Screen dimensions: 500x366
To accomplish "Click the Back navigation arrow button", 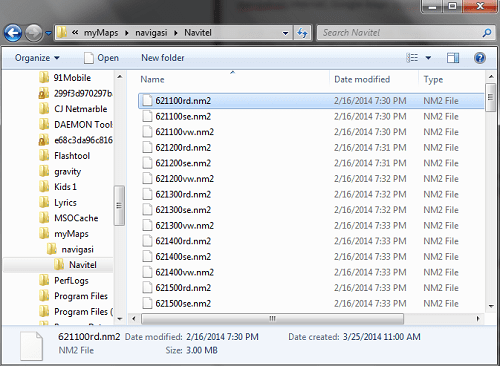I will click(x=13, y=33).
